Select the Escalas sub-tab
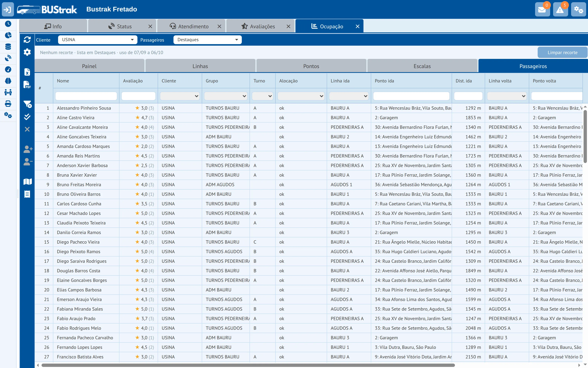This screenshot has height=368, width=588. click(x=422, y=66)
